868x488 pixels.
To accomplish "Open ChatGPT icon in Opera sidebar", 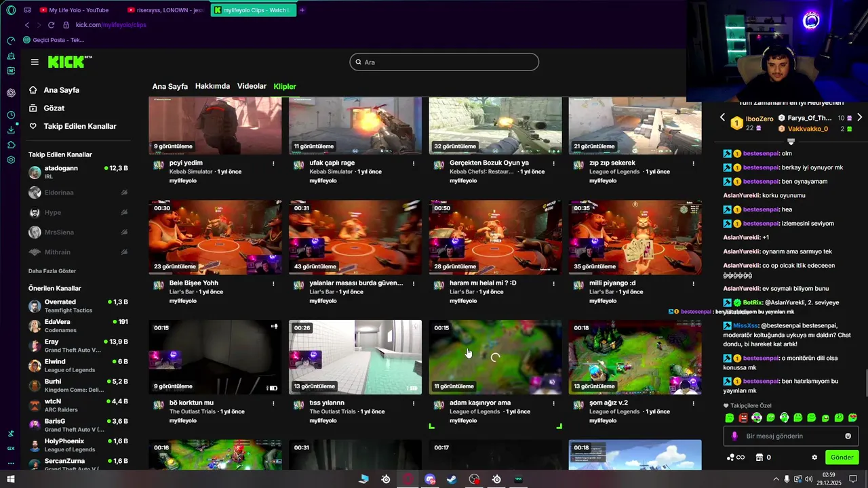I will [x=11, y=93].
